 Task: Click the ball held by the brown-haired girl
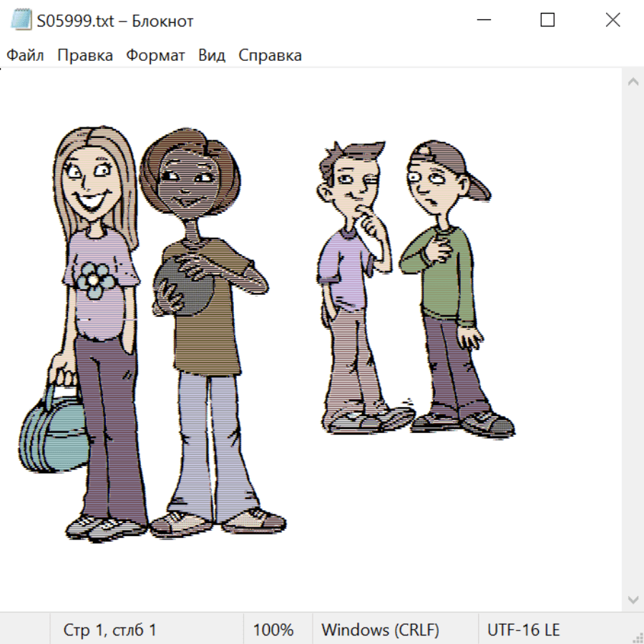click(185, 286)
